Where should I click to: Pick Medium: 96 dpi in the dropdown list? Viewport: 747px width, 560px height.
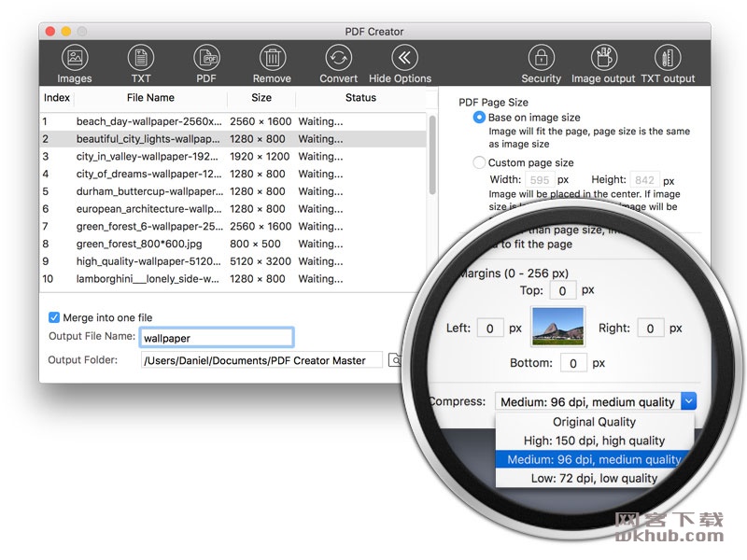point(594,459)
